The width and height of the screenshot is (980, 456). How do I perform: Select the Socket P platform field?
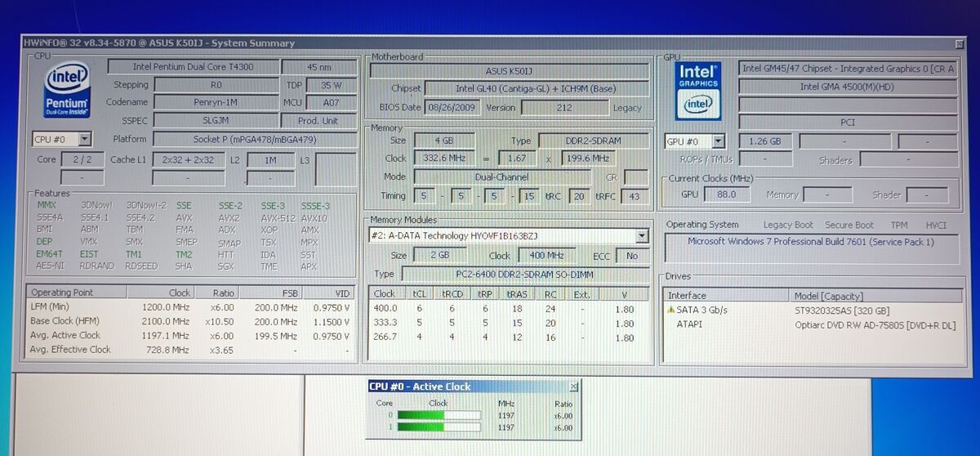(254, 140)
